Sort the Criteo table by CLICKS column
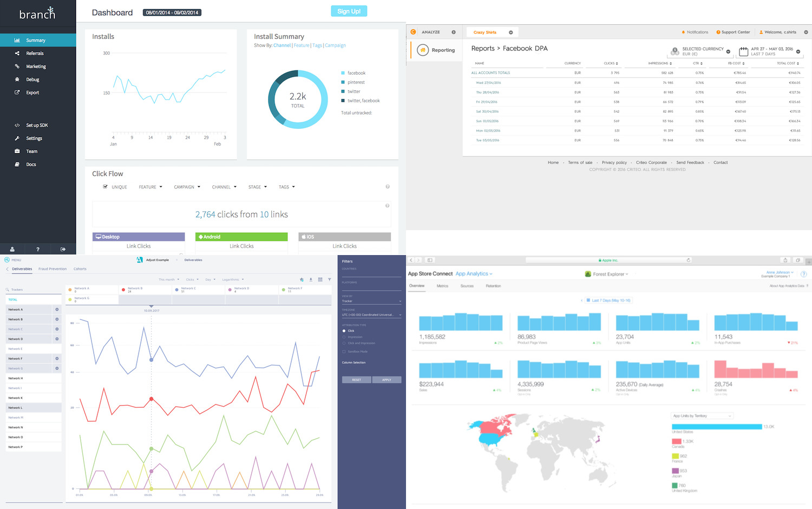 (x=611, y=63)
